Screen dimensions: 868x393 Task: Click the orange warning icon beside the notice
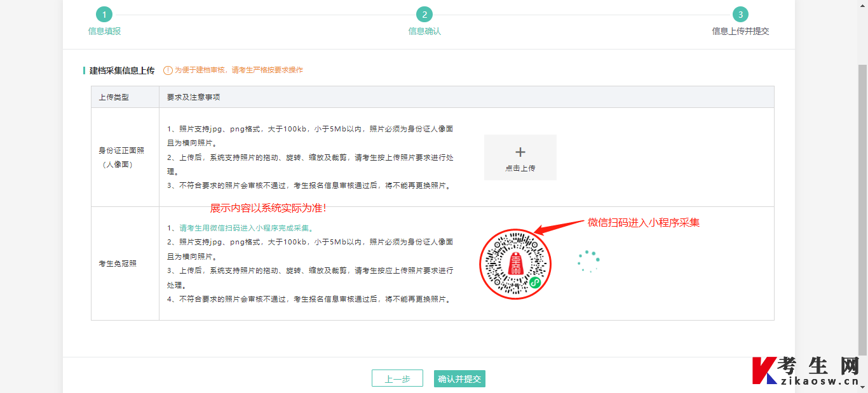[x=168, y=70]
